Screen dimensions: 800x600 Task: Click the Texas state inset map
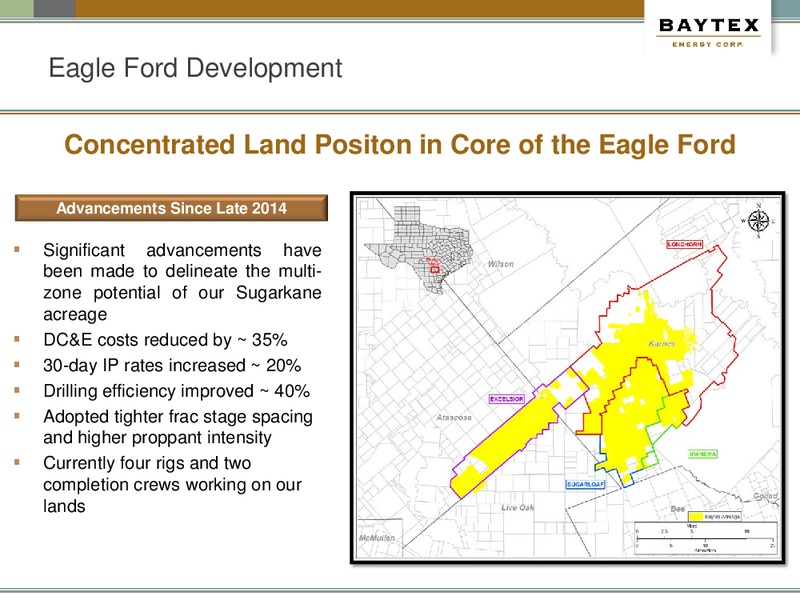point(417,250)
